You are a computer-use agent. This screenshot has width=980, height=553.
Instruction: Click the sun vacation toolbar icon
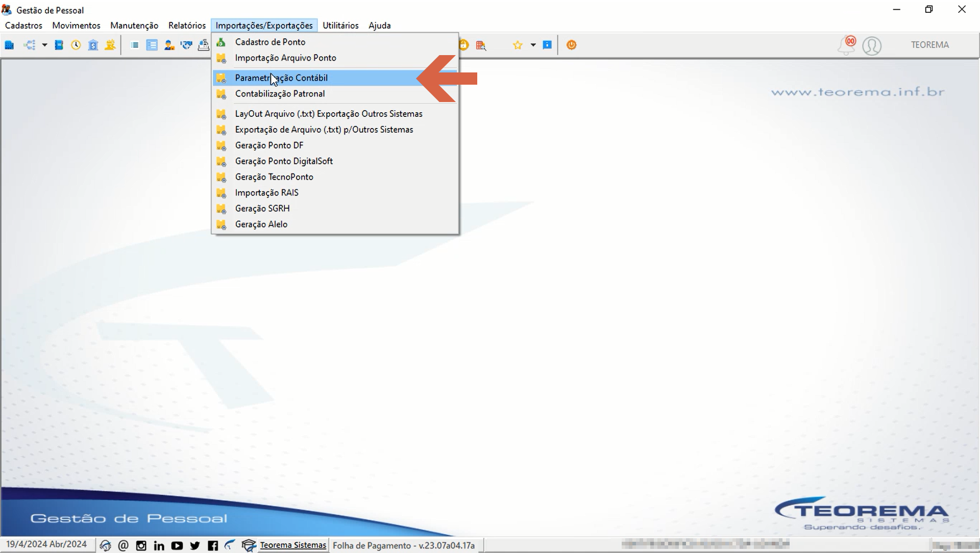[110, 45]
